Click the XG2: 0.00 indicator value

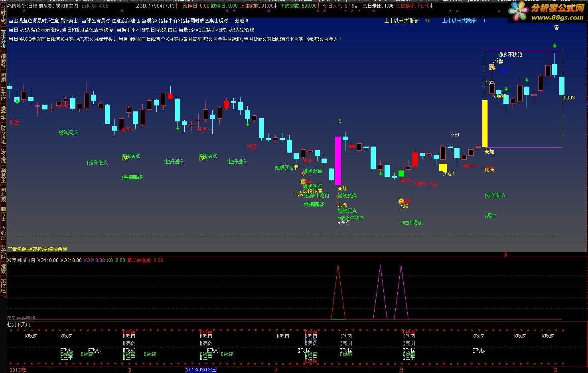pos(71,260)
